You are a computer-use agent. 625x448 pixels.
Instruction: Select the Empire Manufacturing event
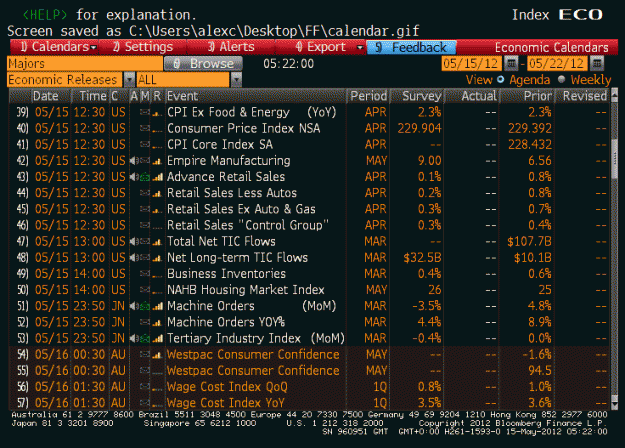pyautogui.click(x=229, y=161)
